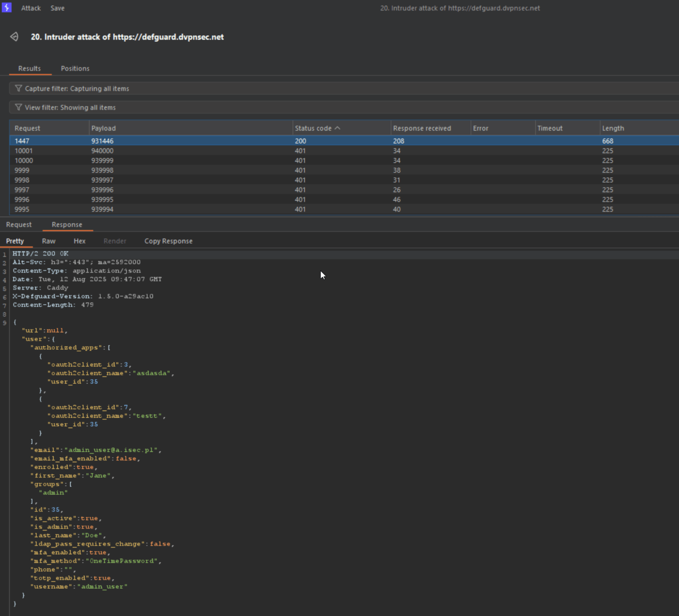This screenshot has height=616, width=679.
Task: Select the result row with payload 939997
Action: point(102,180)
